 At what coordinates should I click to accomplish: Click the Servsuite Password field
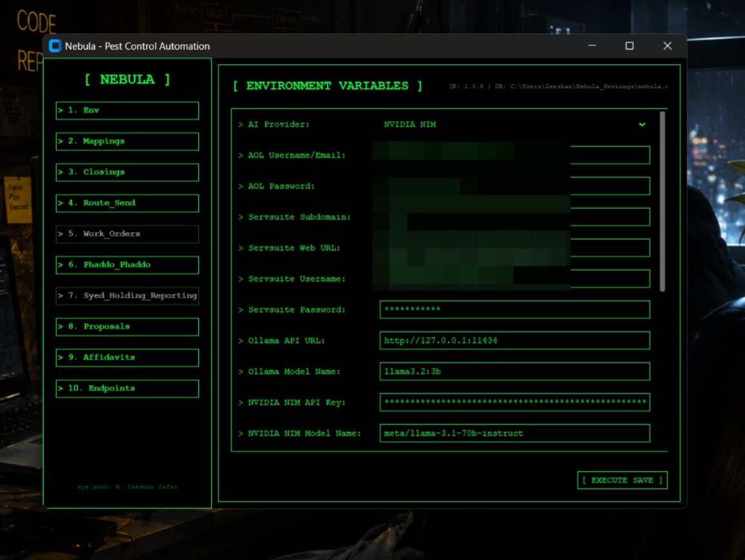515,310
